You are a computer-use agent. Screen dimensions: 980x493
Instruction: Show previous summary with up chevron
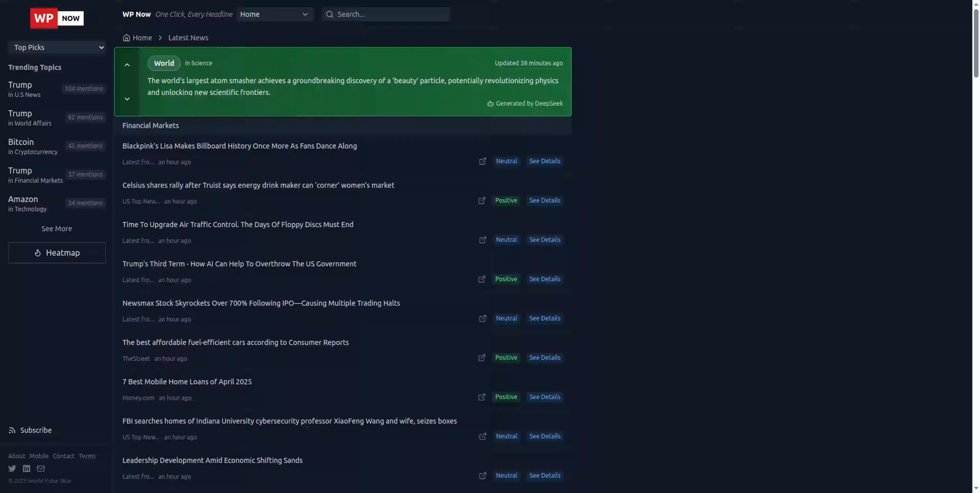pyautogui.click(x=127, y=65)
